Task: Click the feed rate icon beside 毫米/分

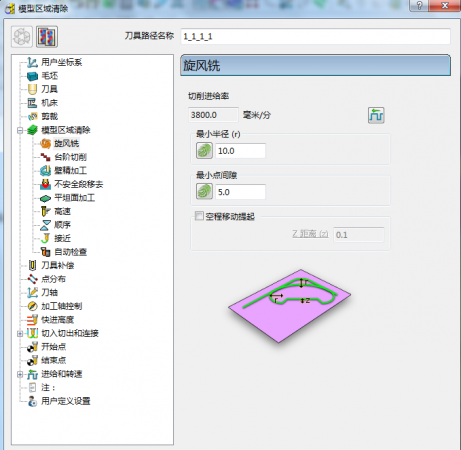Action: pos(376,115)
